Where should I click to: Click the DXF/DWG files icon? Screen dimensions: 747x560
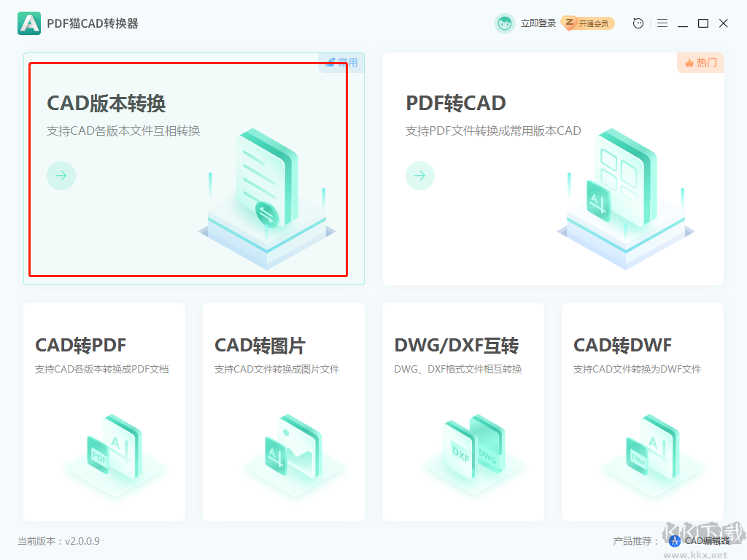(x=473, y=446)
